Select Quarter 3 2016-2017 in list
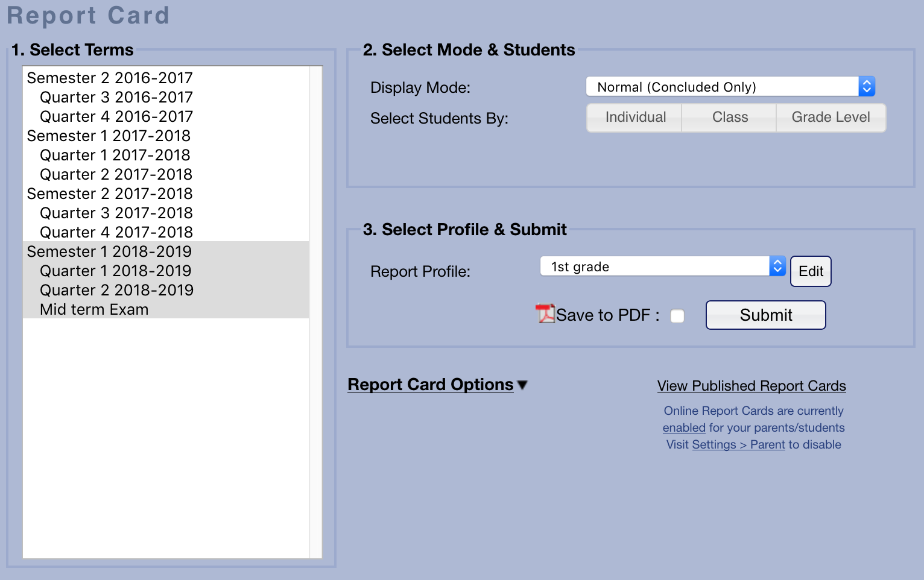 116,98
